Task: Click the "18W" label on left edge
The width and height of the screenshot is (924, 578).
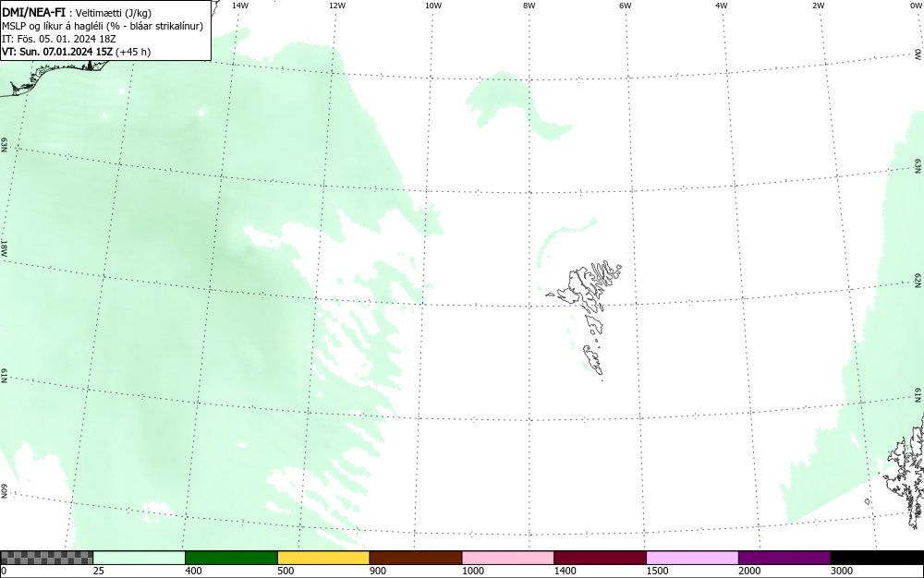Action: tap(4, 247)
